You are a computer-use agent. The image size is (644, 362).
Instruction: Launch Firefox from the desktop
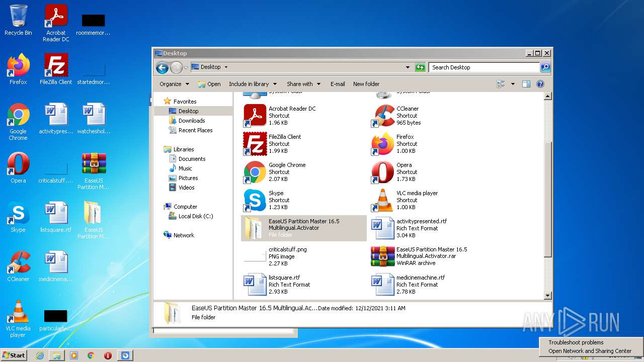pos(18,69)
